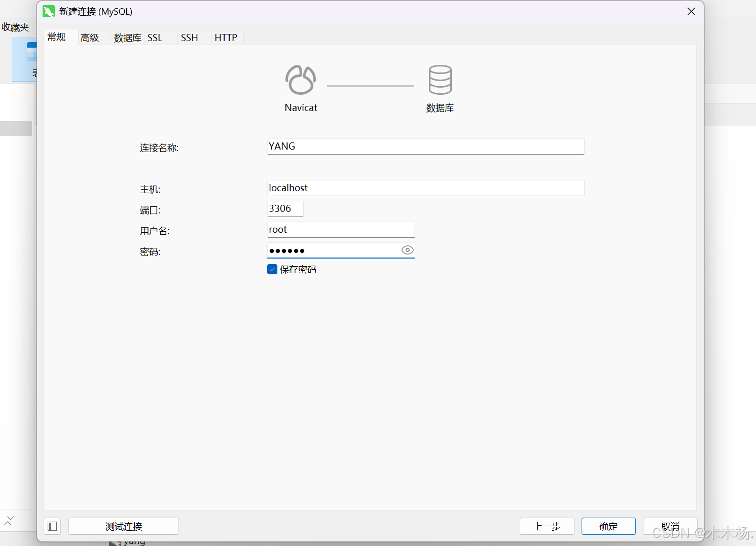Screen dimensions: 756x546
Task: Close the 新建连接 dialog window
Action: (691, 11)
